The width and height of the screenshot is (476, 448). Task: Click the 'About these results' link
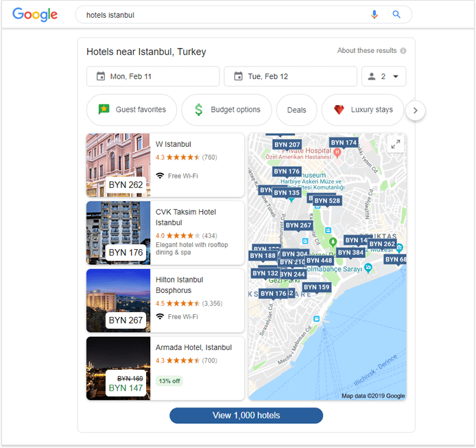click(367, 50)
